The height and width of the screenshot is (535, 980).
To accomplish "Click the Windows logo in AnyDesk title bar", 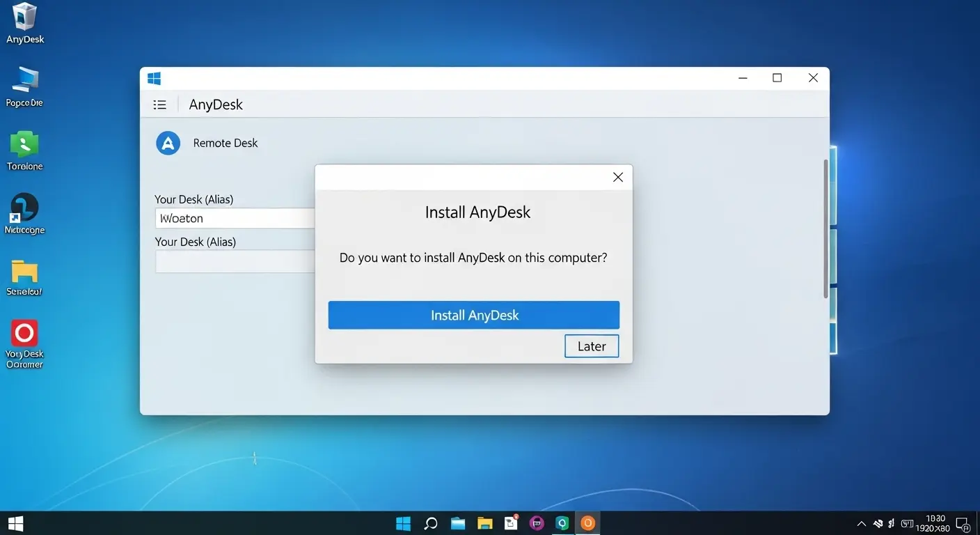I will 155,79.
